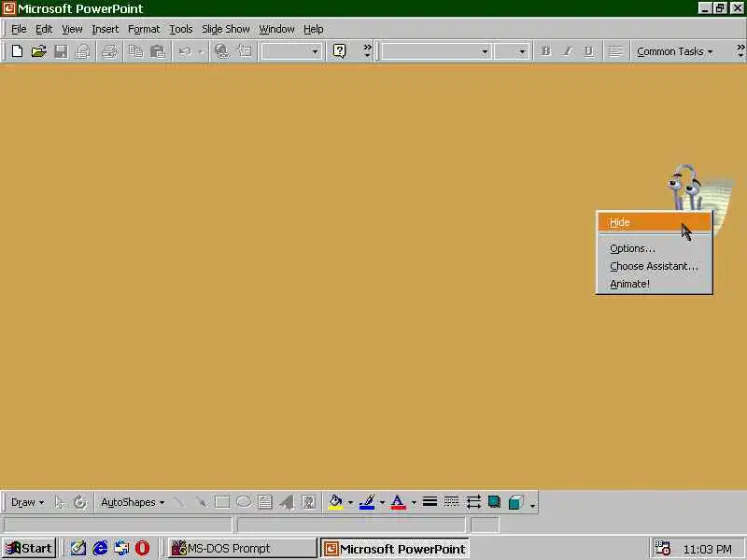747x560 pixels.
Task: Click the 3-D effect icon
Action: click(516, 502)
